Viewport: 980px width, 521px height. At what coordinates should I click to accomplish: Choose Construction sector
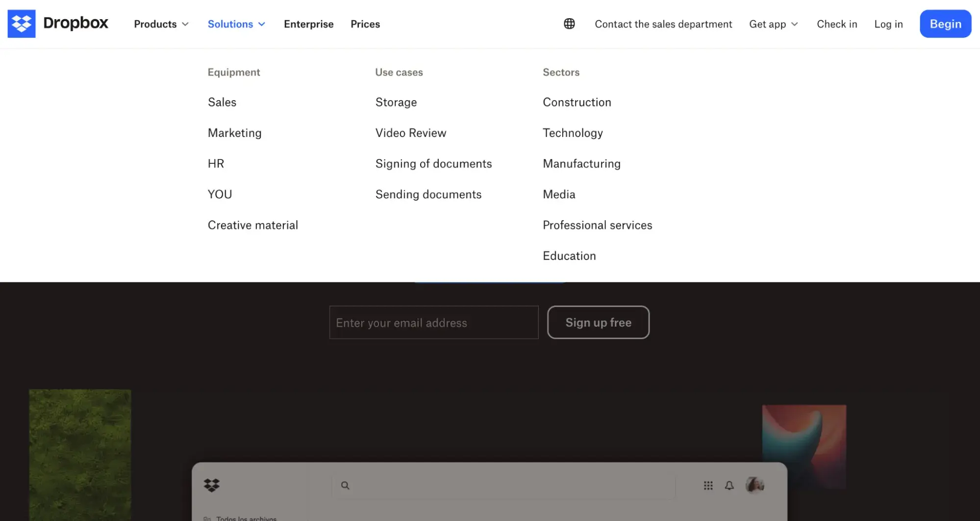[577, 102]
